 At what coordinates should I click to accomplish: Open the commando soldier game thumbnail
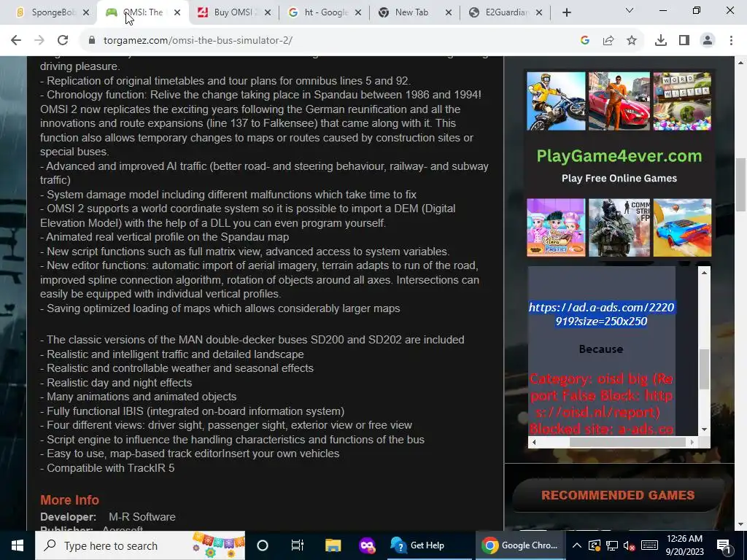[x=619, y=227]
